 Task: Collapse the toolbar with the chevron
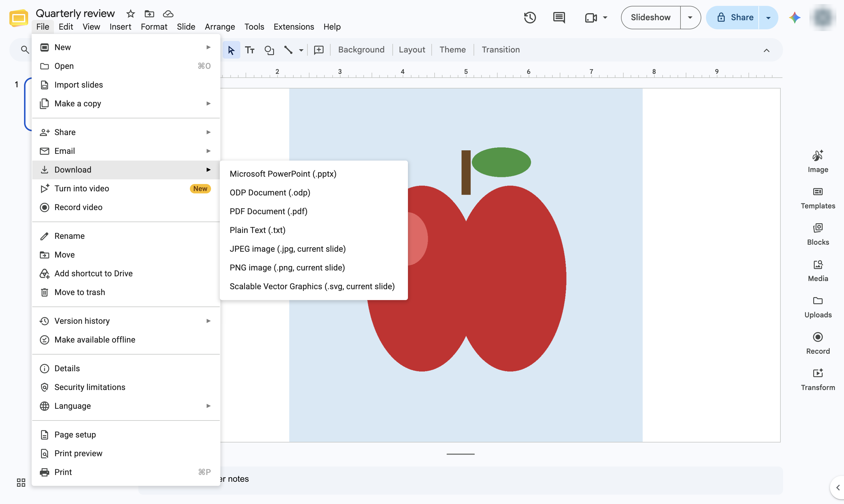tap(766, 50)
